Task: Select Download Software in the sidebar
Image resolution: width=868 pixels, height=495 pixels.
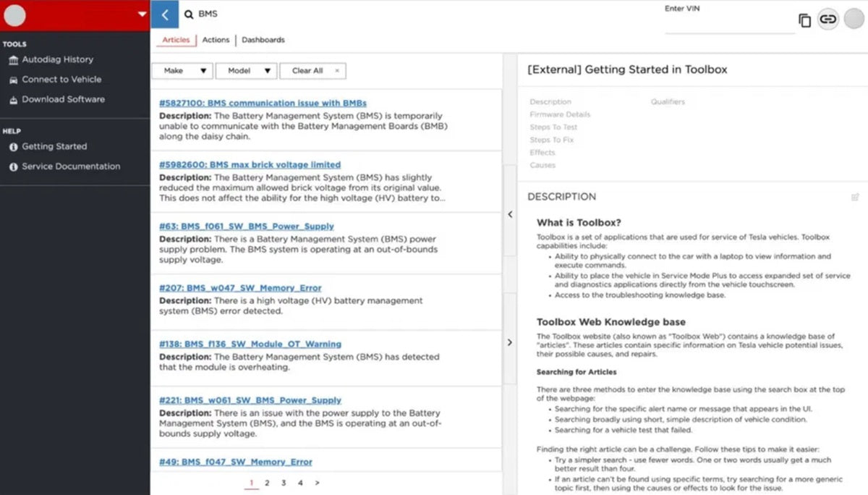Action: (63, 100)
